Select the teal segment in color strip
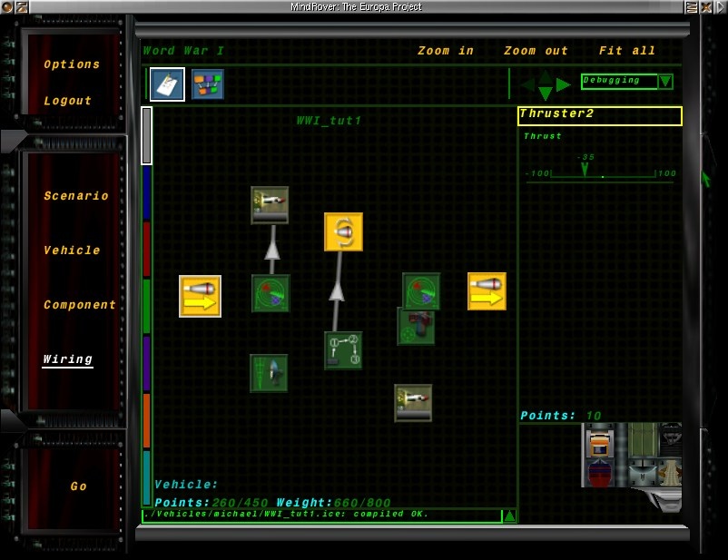This screenshot has width=728, height=560. tap(147, 477)
